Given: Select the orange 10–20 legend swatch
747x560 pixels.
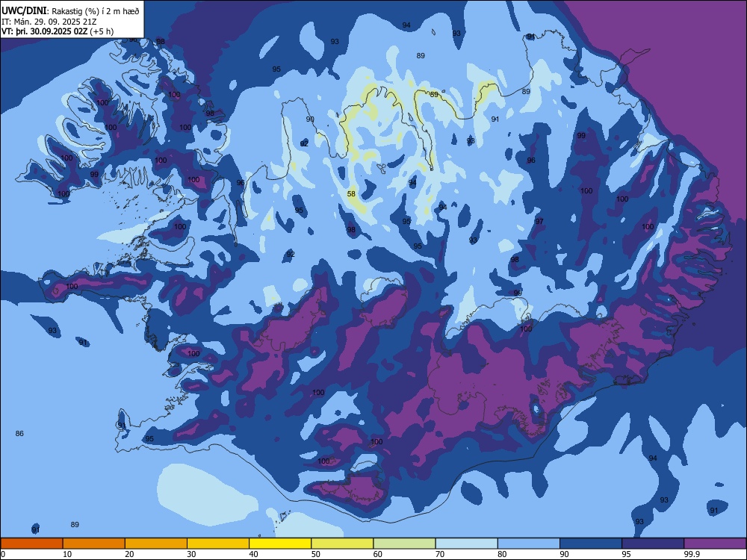Looking at the screenshot, I should [94, 544].
